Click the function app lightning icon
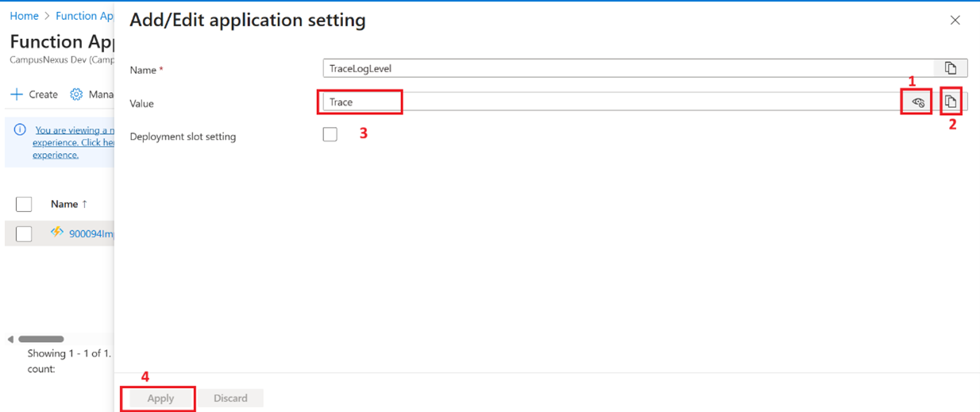The width and height of the screenshot is (980, 412). [x=57, y=233]
